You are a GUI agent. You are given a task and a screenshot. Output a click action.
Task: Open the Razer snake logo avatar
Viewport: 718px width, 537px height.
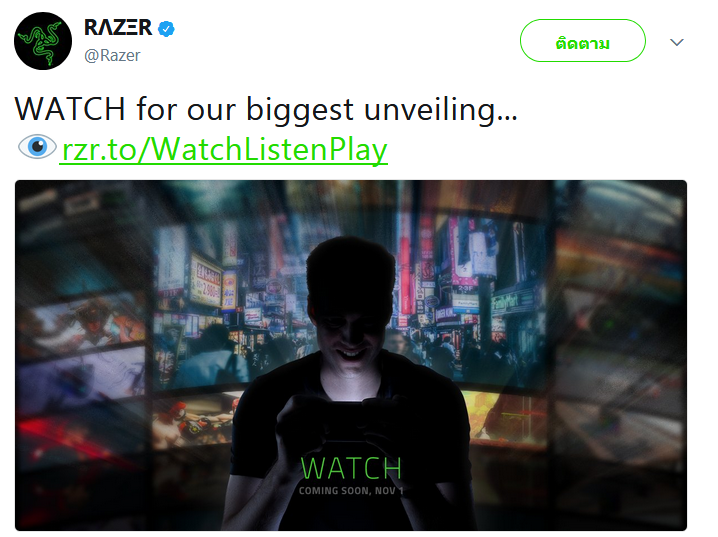[x=43, y=41]
